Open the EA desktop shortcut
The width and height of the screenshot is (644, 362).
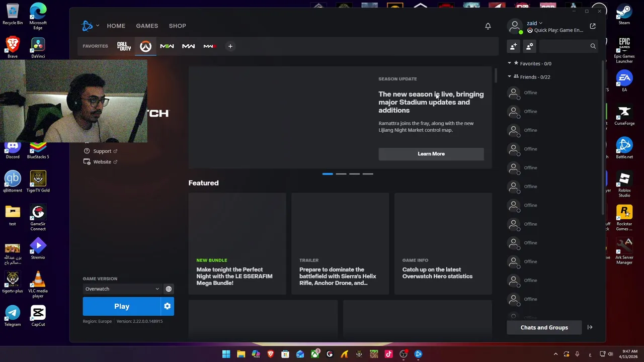[624, 81]
